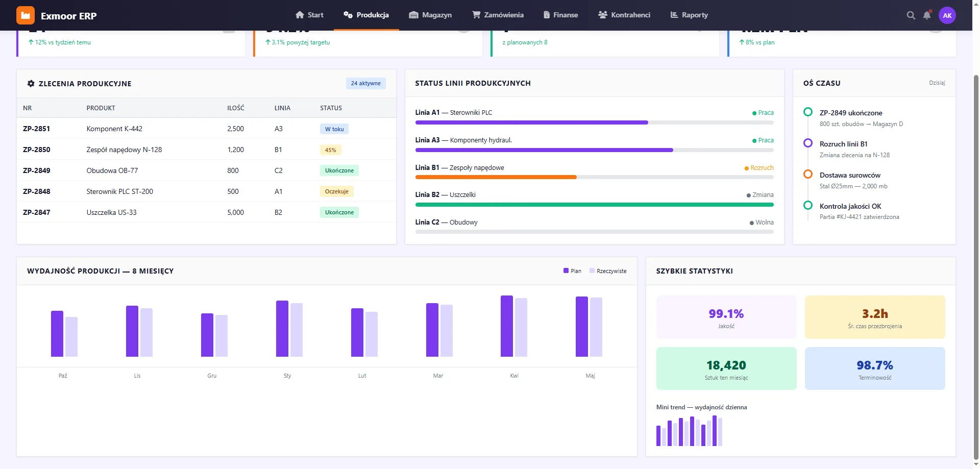The image size is (980, 469).
Task: Click the Linia B2 green progress bar
Action: [595, 205]
